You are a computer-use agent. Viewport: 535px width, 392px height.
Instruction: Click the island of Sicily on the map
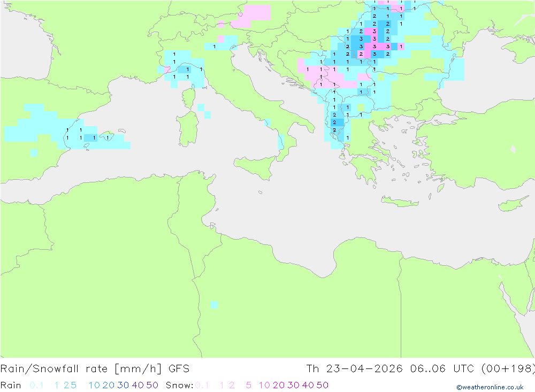pos(257,167)
